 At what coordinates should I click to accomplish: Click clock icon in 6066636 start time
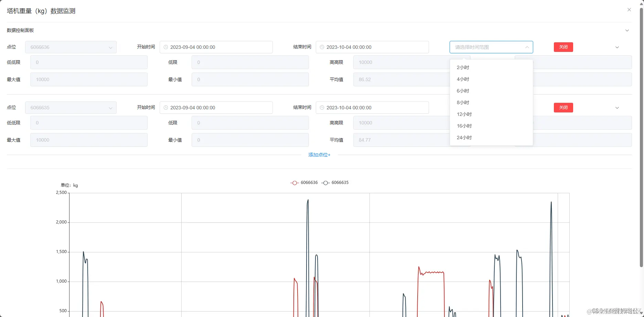(x=166, y=47)
